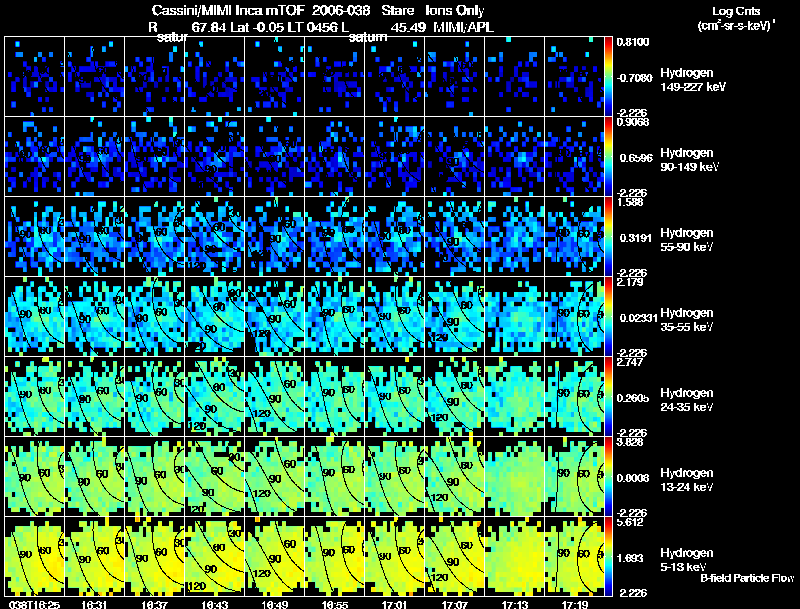Click the 'Log Cnts' units heading
This screenshot has height=609, width=800.
click(x=736, y=11)
